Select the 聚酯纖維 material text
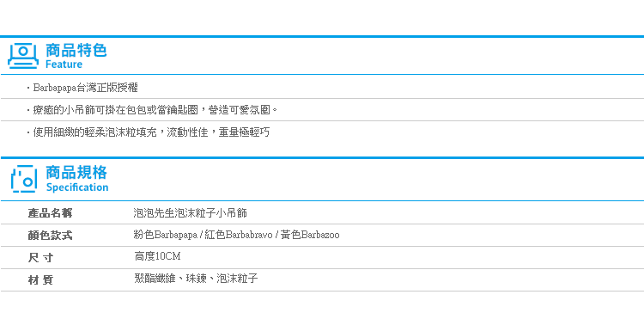Image resolution: width=644 pixels, height=313 pixels. [x=155, y=279]
